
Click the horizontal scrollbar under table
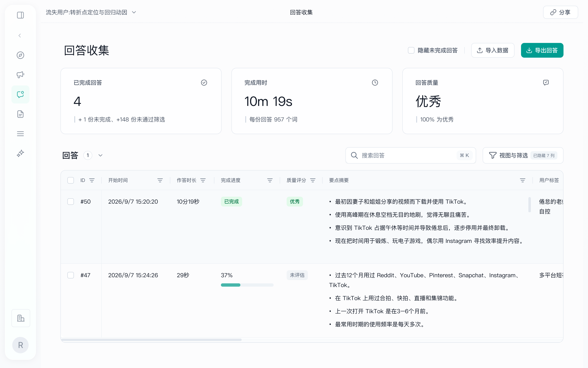pos(152,340)
